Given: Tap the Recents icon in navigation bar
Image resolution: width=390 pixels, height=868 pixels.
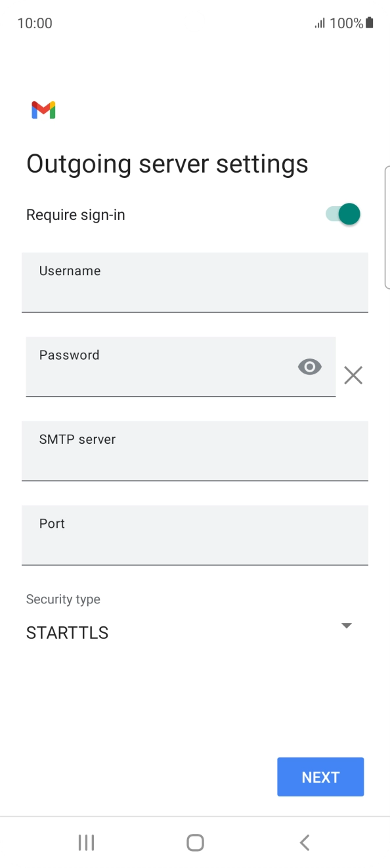Looking at the screenshot, I should click(86, 842).
